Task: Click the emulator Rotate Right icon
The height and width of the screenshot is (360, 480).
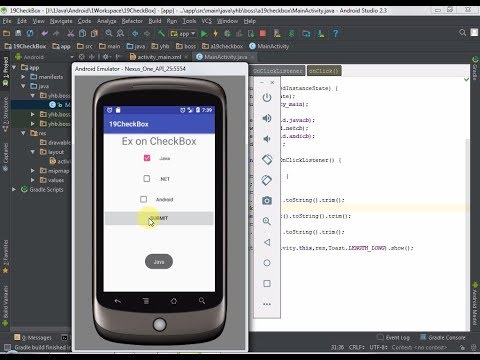Action: pos(267,180)
